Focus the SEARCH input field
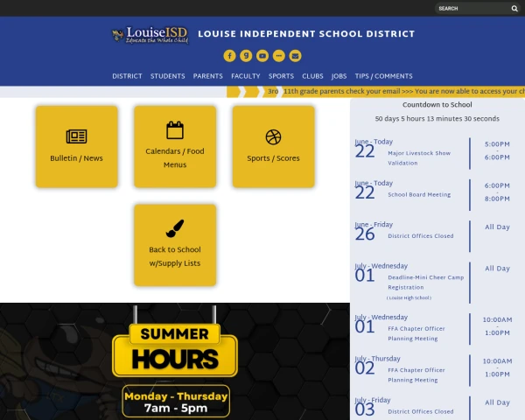This screenshot has width=525, height=420. (473, 9)
